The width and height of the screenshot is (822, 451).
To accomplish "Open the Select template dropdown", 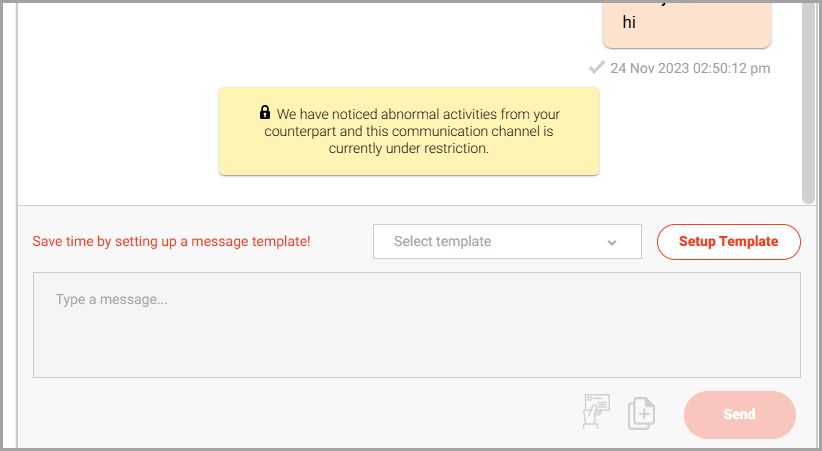I will pos(507,241).
